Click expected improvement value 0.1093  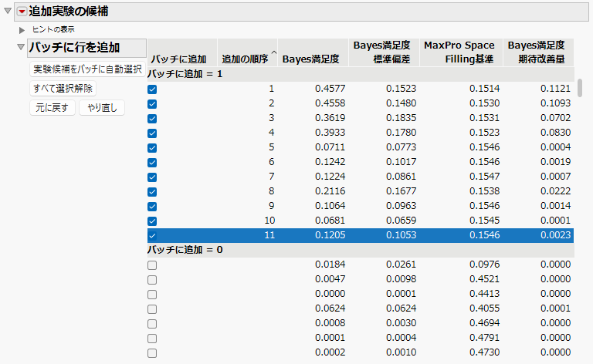[555, 103]
